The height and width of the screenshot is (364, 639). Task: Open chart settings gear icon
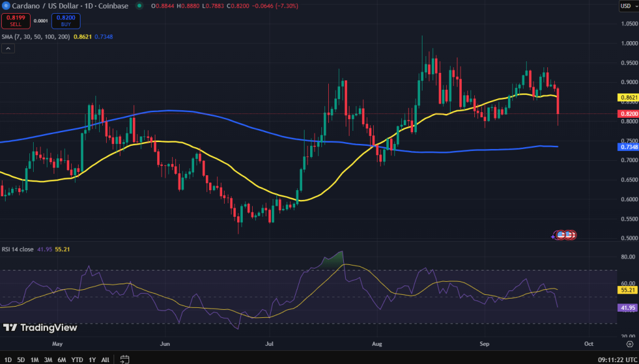click(x=629, y=343)
